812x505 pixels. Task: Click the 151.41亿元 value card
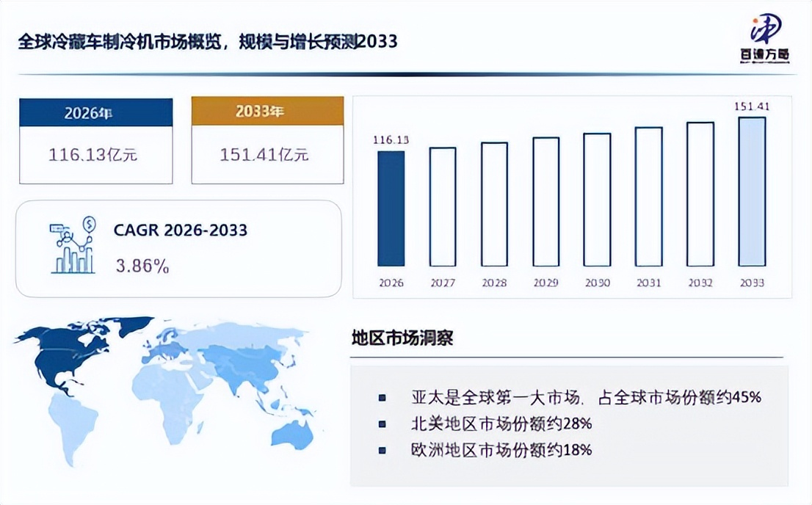coord(267,154)
